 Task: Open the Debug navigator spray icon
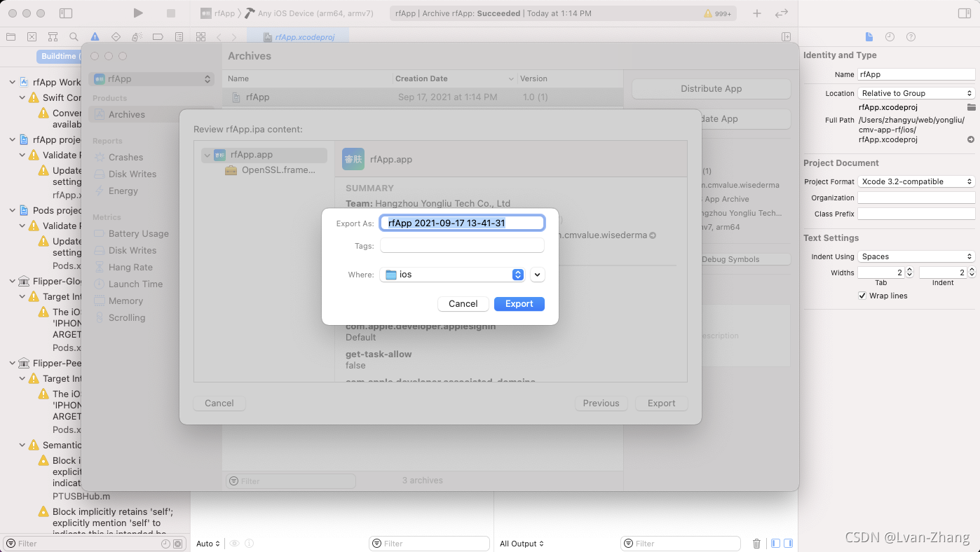pyautogui.click(x=137, y=36)
